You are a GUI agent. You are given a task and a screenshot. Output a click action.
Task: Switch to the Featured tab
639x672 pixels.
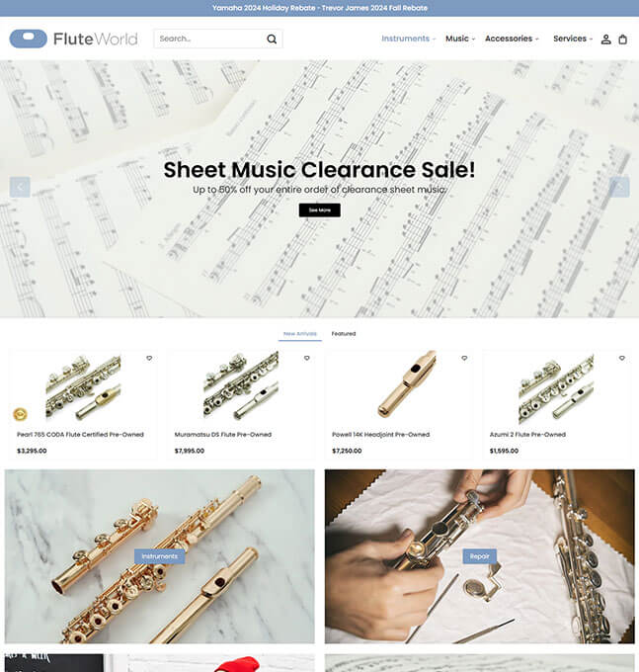[x=344, y=333]
